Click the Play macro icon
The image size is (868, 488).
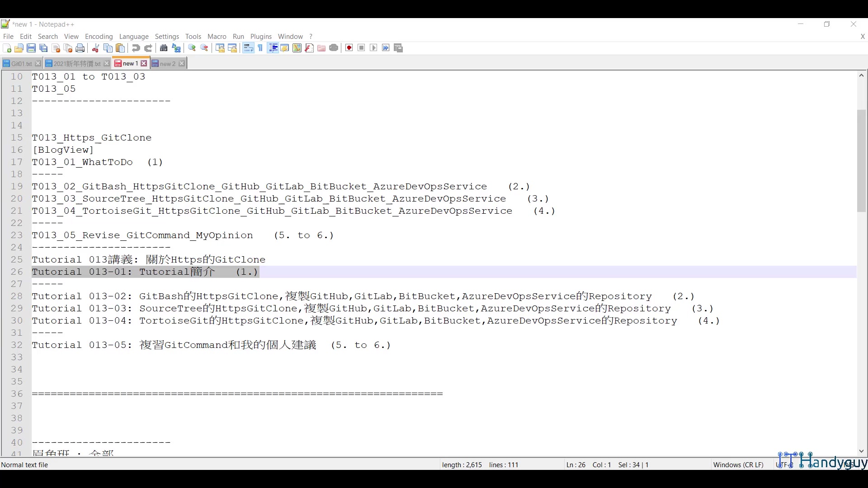373,48
